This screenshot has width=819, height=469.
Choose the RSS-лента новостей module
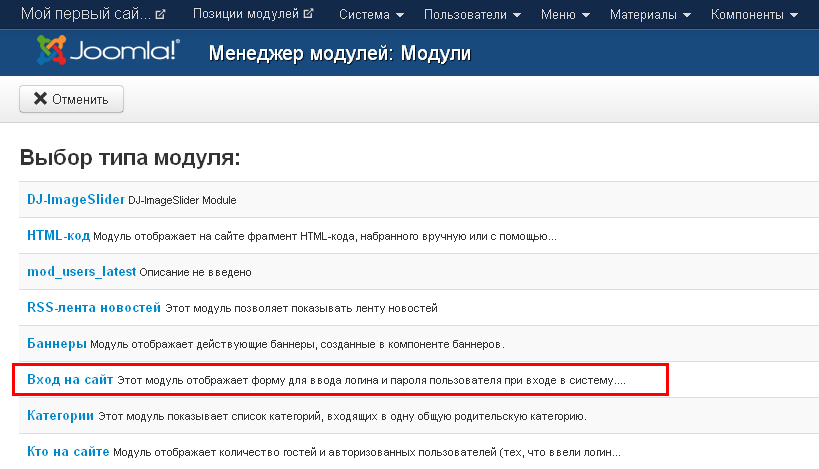pyautogui.click(x=94, y=308)
